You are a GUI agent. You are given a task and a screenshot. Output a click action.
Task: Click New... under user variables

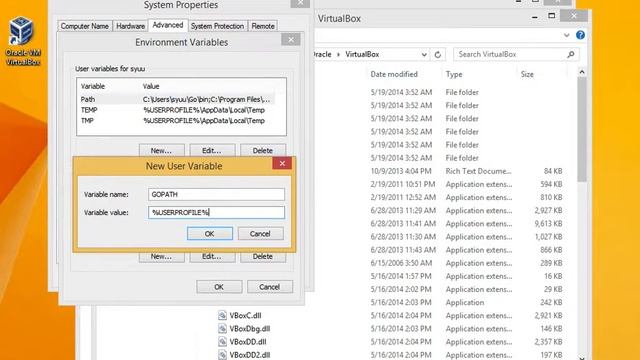coord(161,150)
